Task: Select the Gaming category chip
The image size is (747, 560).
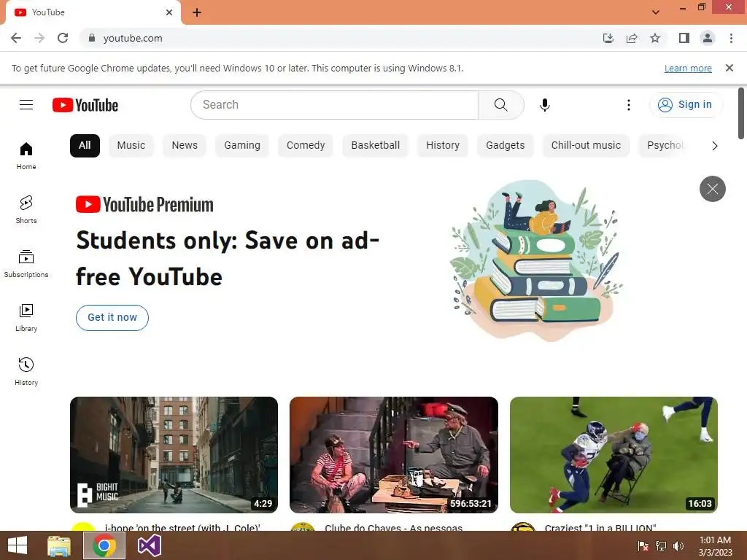Action: point(242,146)
